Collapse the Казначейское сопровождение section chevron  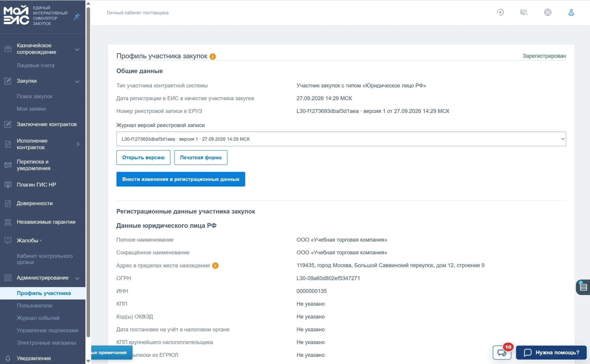[x=77, y=49]
